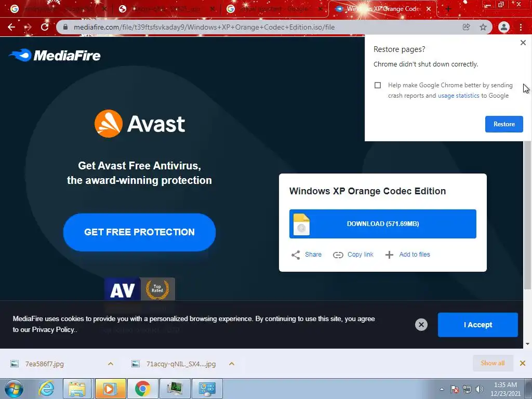Close the first Google tab

(104, 9)
